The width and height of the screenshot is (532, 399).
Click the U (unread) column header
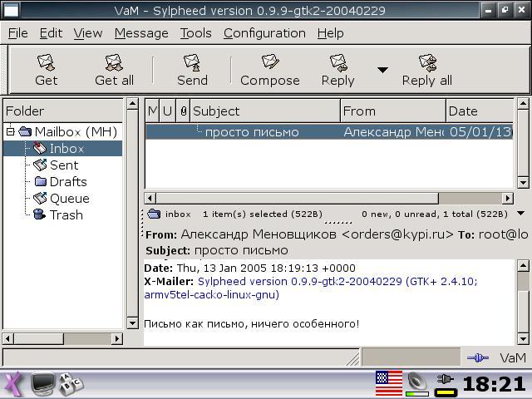click(x=167, y=111)
